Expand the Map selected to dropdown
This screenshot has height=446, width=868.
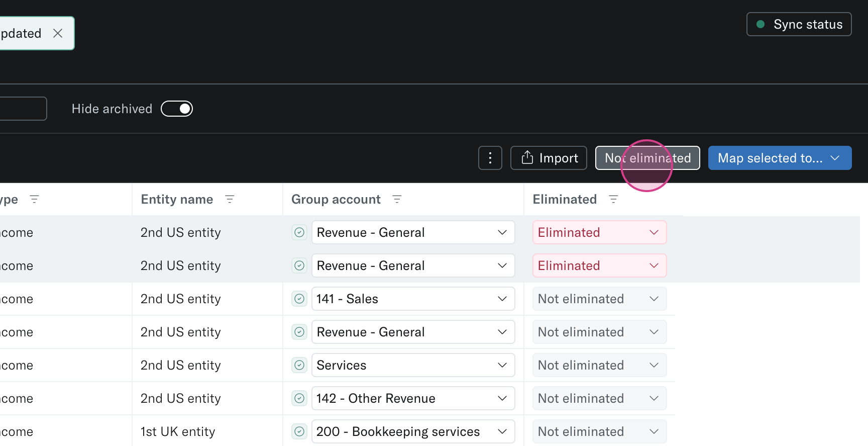coord(780,158)
